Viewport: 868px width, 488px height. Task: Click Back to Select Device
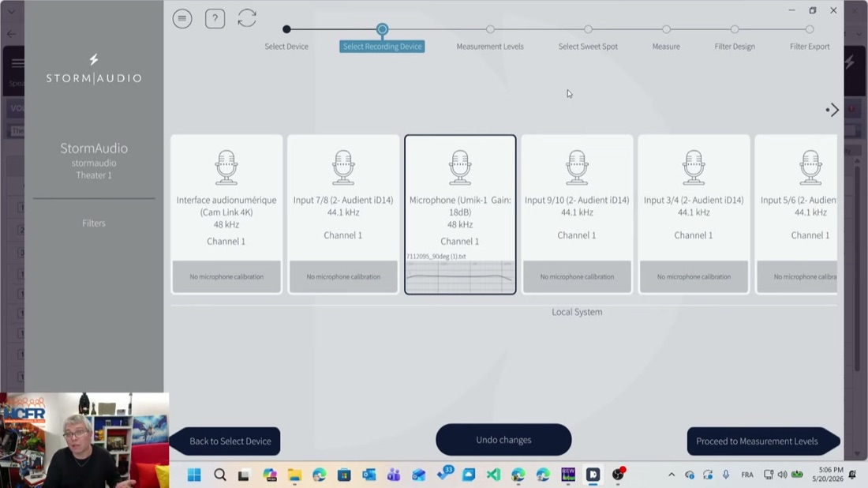coord(226,441)
